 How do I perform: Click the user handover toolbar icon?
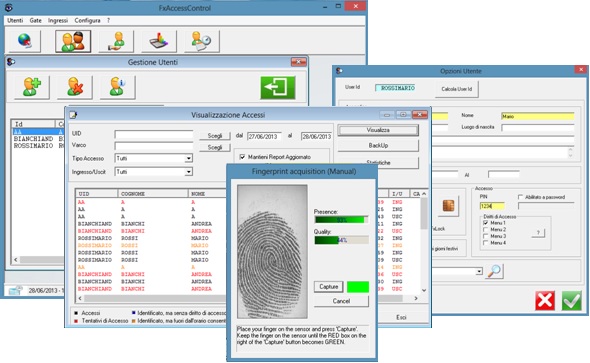point(116,41)
